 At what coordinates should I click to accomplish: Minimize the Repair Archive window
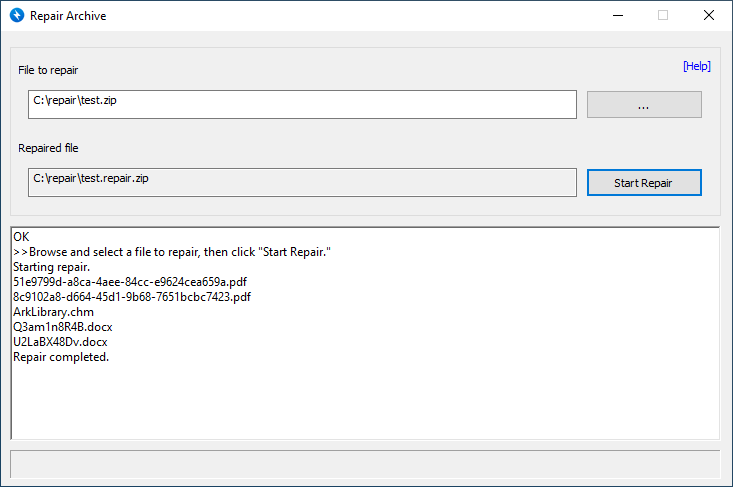pyautogui.click(x=617, y=16)
